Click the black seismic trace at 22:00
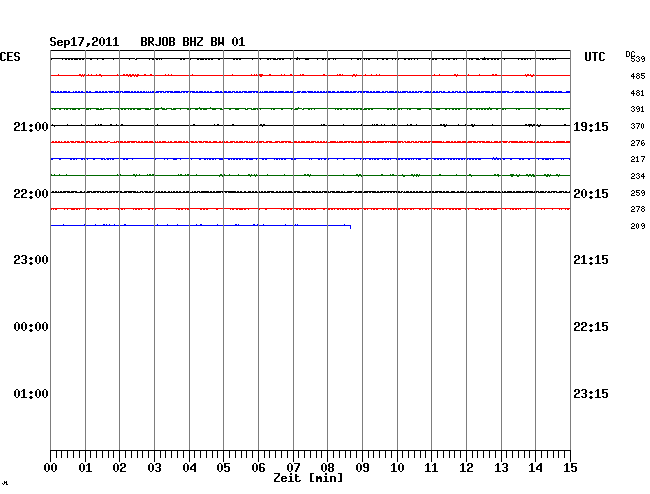The height and width of the screenshot is (494, 650). click(310, 192)
